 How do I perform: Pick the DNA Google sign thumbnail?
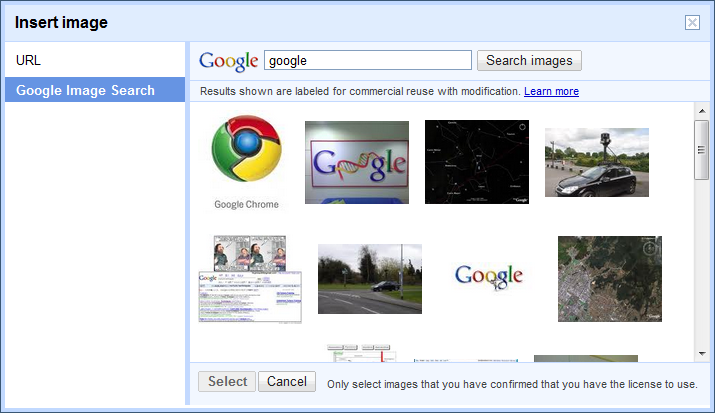click(357, 162)
